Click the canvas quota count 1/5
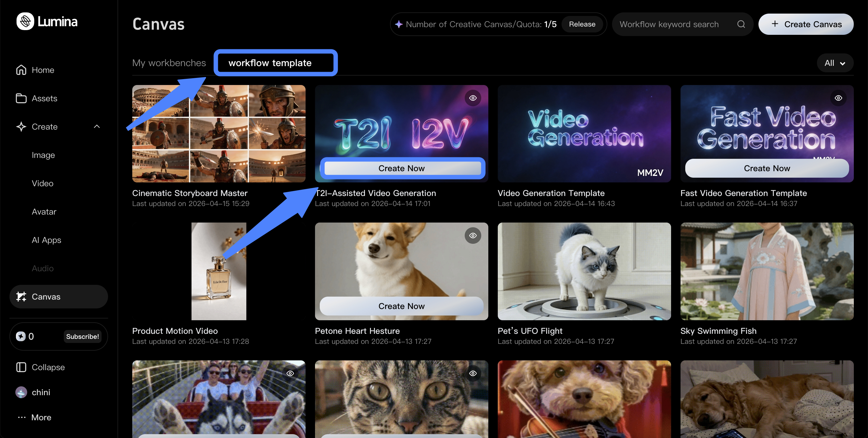868x438 pixels. click(550, 24)
